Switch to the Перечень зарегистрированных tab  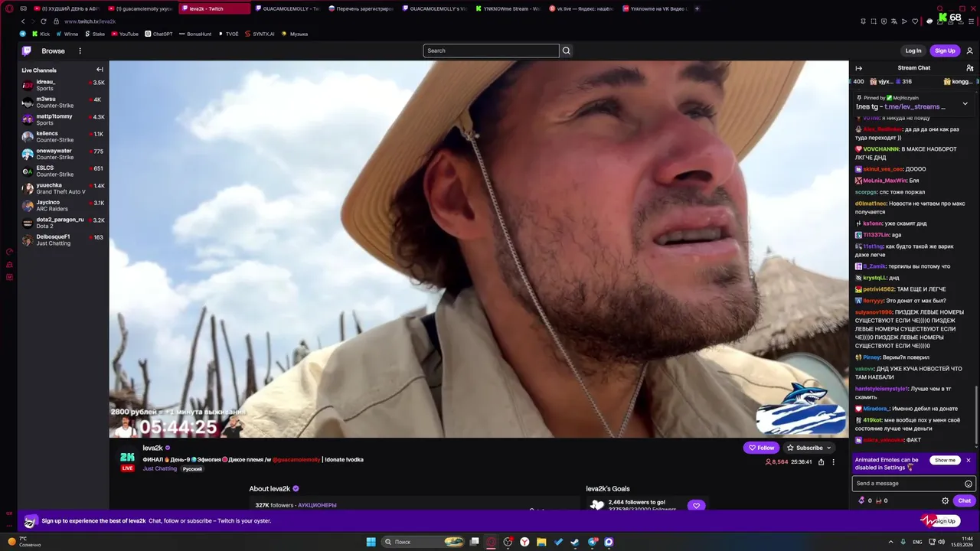(x=361, y=8)
